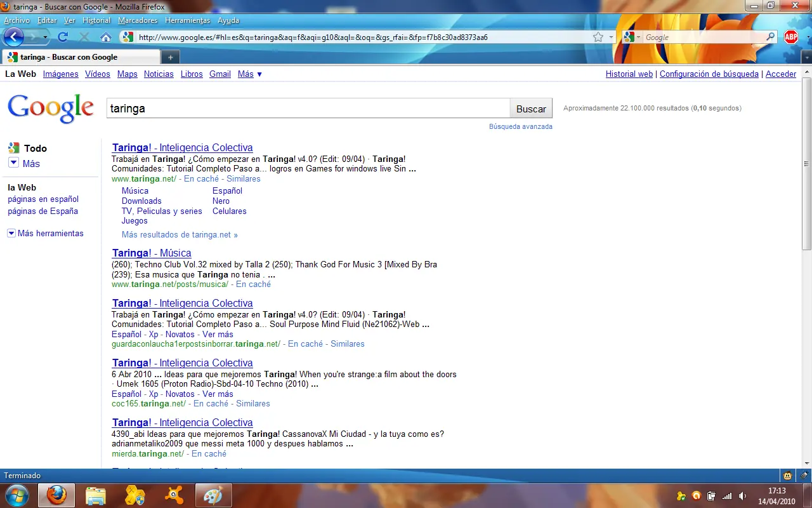Click the Firefox back arrow button

14,37
